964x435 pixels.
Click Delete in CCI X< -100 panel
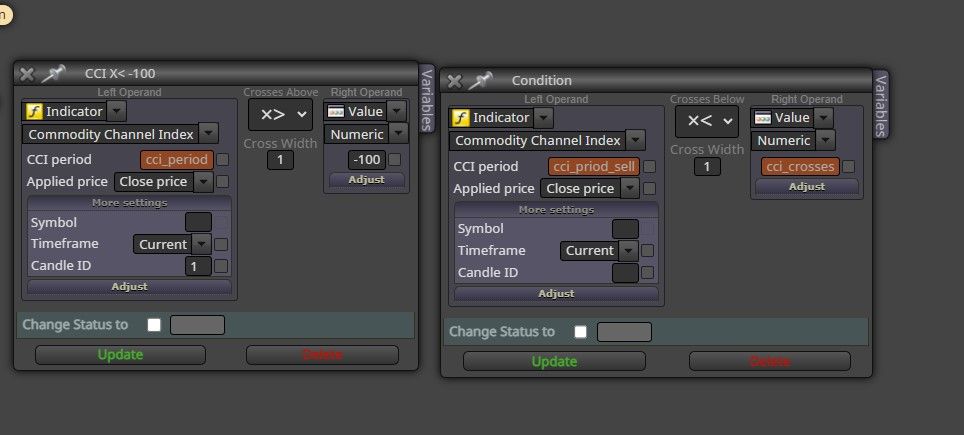[322, 355]
